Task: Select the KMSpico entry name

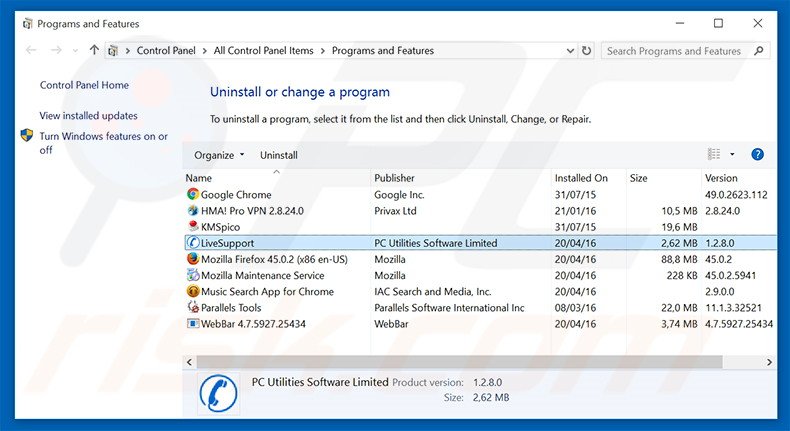Action: pos(220,227)
